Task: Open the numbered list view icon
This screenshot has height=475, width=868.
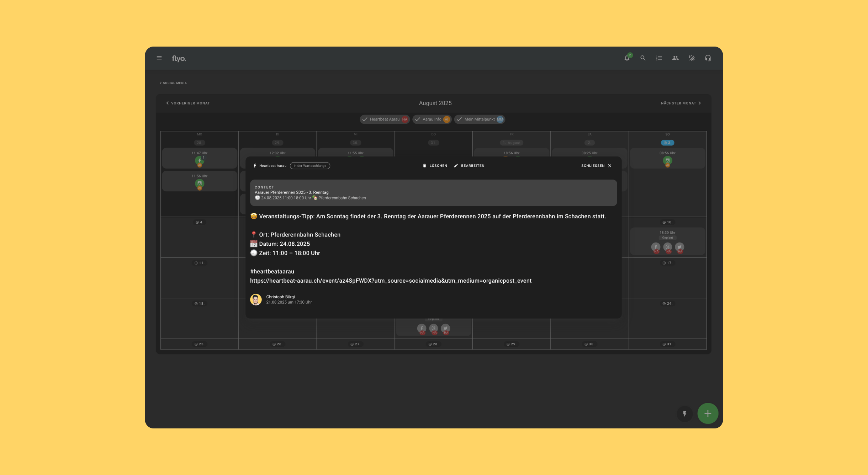Action: tap(658, 58)
